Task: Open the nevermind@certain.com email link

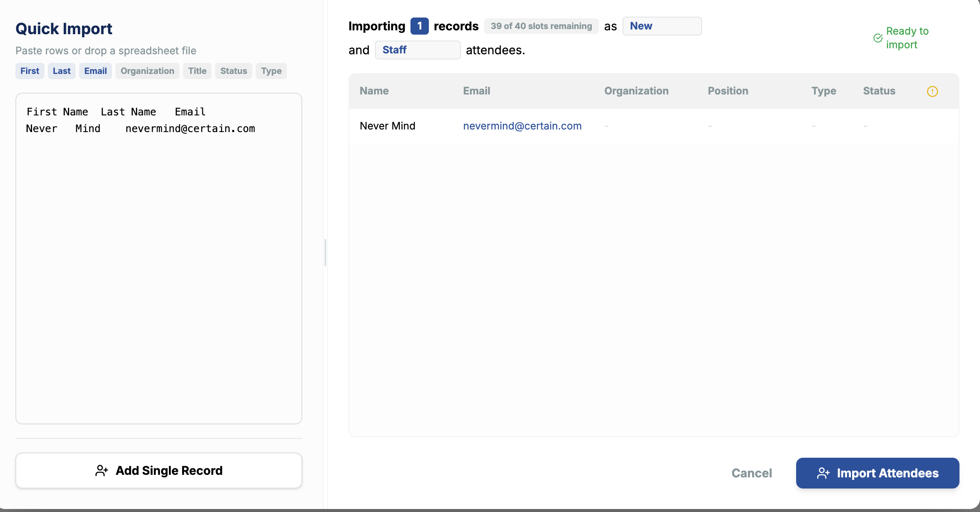Action: click(522, 126)
